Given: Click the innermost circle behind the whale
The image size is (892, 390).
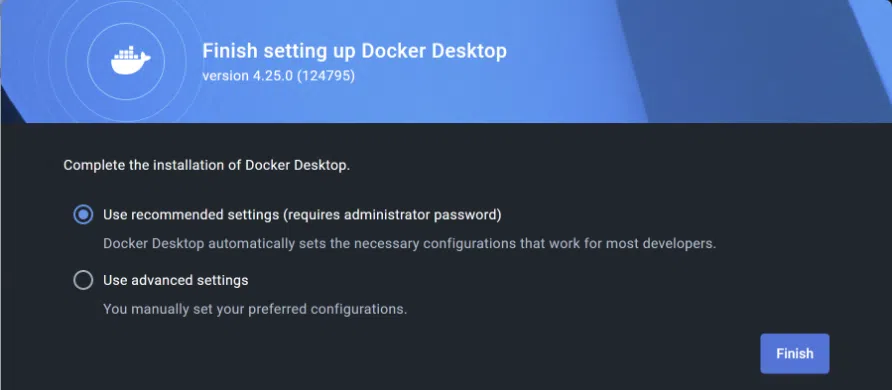Looking at the screenshot, I should point(126,61).
